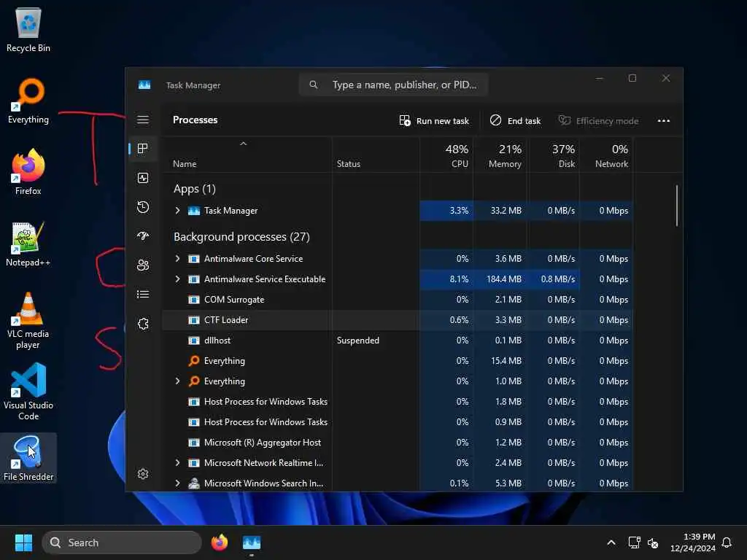Image resolution: width=747 pixels, height=560 pixels.
Task: Click the Background processes (27) group header
Action: (x=241, y=237)
